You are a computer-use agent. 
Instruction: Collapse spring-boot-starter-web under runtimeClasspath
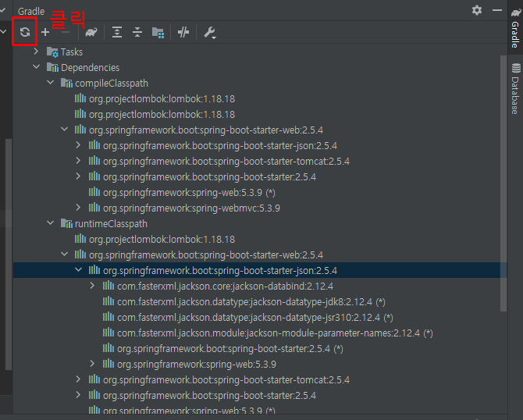pos(64,254)
